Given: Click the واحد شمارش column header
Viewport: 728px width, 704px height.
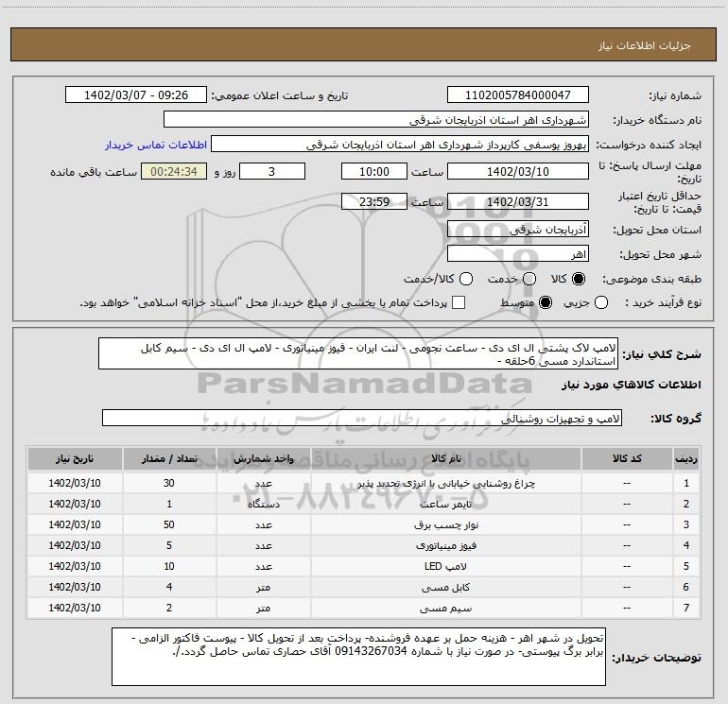Looking at the screenshot, I should coord(263,458).
